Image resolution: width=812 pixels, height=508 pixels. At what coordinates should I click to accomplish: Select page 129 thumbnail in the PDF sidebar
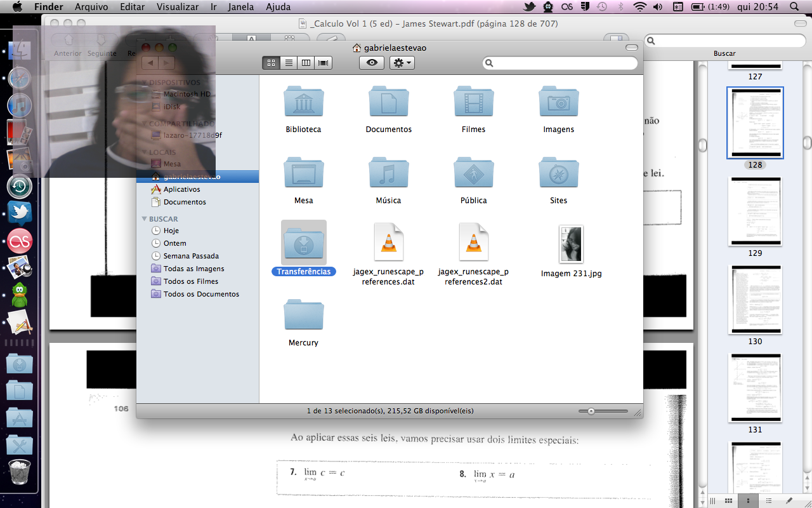tap(755, 211)
